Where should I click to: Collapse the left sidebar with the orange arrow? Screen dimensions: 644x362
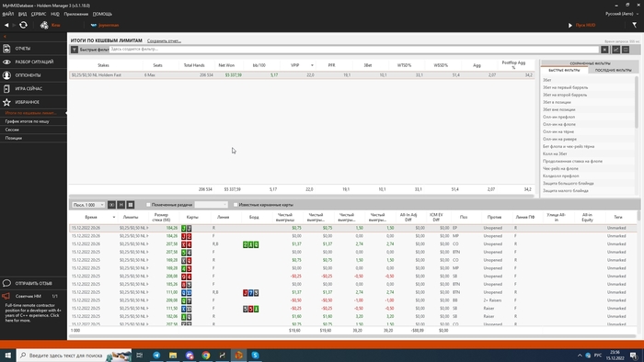click(x=5, y=37)
